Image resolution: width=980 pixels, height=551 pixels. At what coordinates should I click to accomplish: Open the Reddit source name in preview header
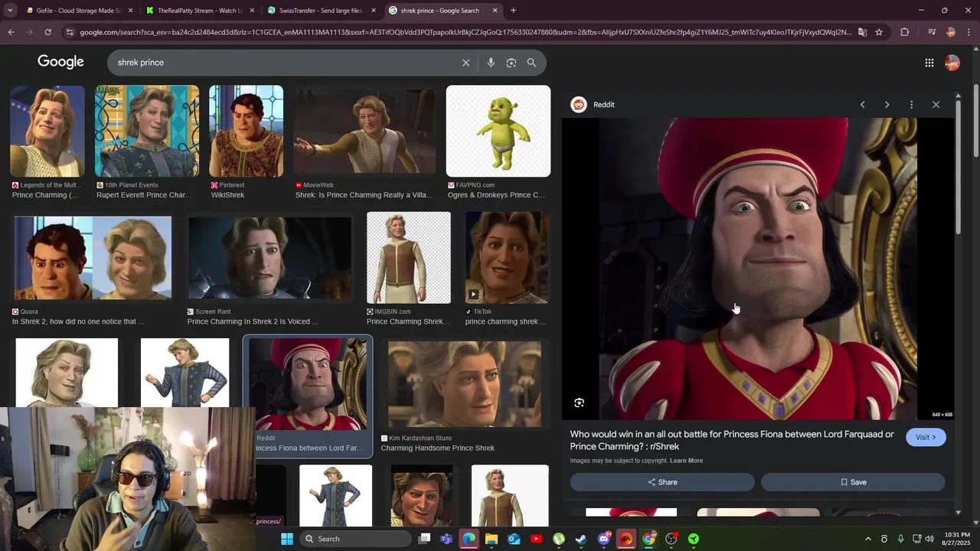click(604, 105)
